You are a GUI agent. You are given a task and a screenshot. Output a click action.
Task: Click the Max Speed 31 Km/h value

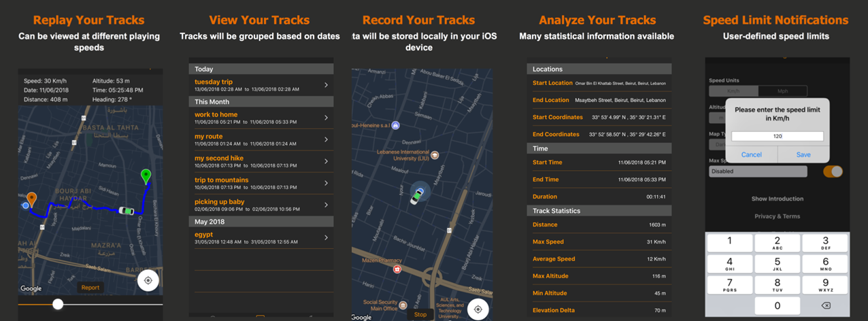pyautogui.click(x=656, y=242)
